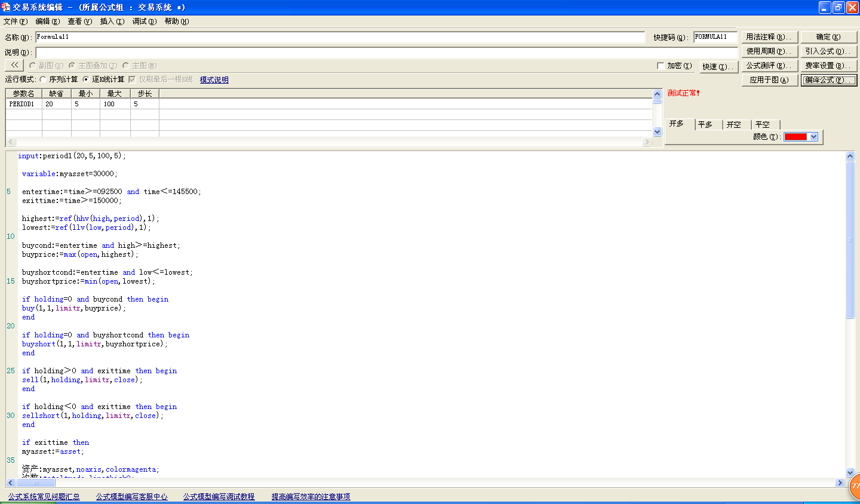Click the collapse << button
This screenshot has height=504, width=860.
click(14, 65)
